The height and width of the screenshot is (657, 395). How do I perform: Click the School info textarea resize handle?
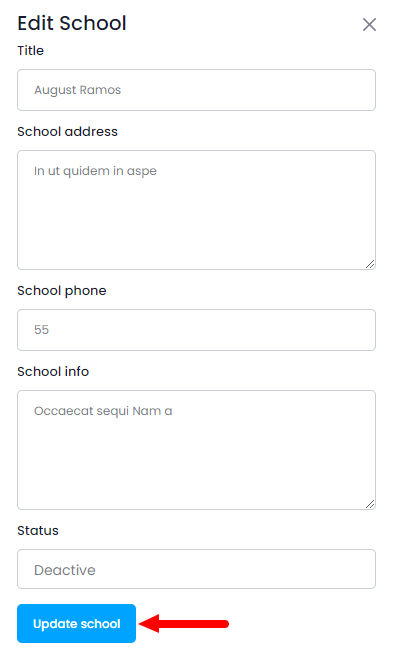pos(370,504)
